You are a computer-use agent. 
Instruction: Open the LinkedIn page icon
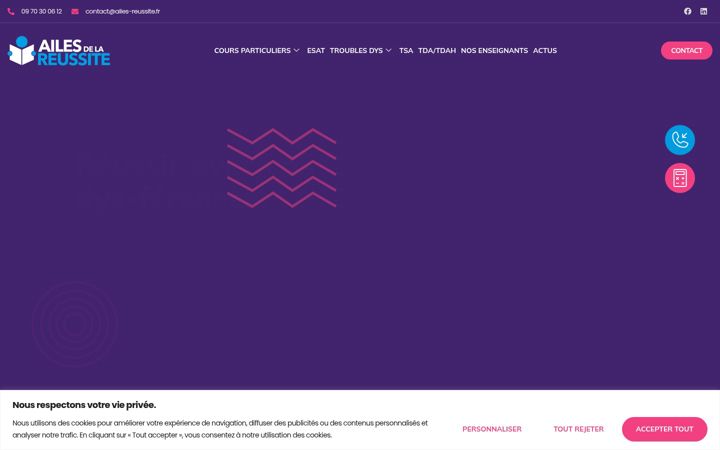click(x=703, y=11)
